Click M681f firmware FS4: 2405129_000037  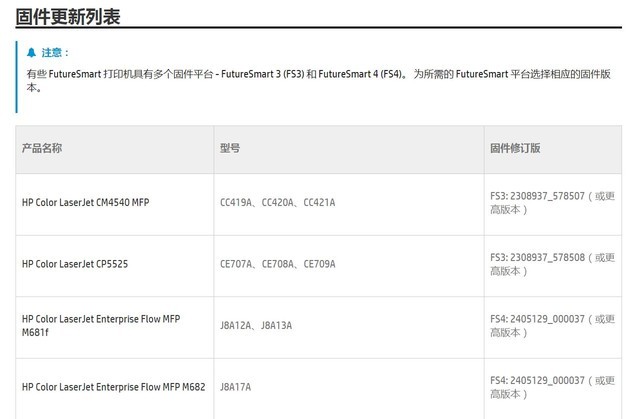tap(538, 319)
